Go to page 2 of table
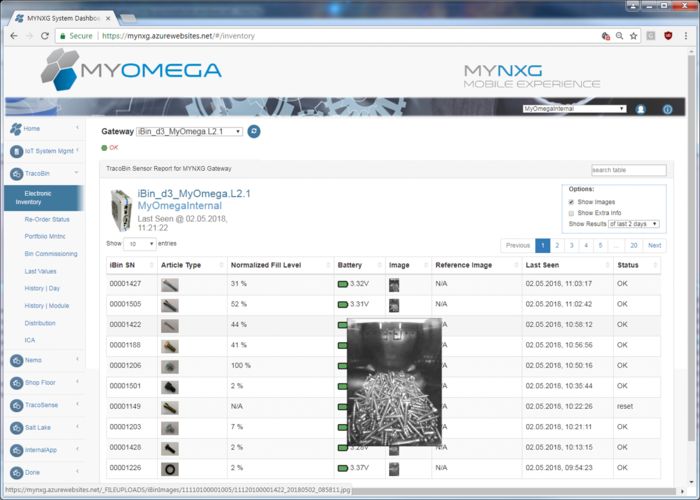The width and height of the screenshot is (700, 500). [557, 246]
